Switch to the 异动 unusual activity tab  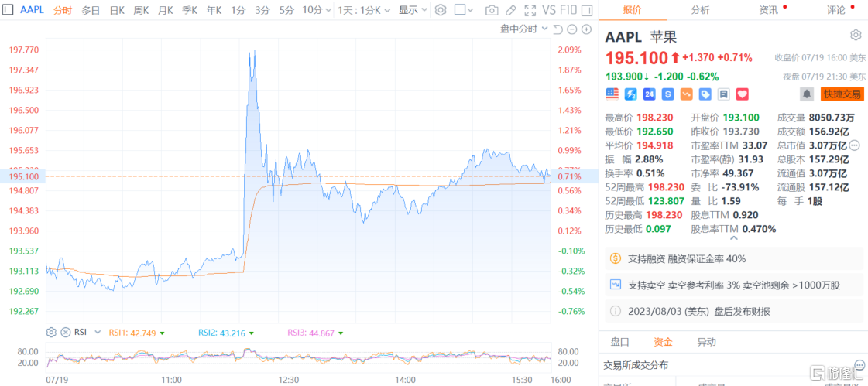tap(706, 342)
